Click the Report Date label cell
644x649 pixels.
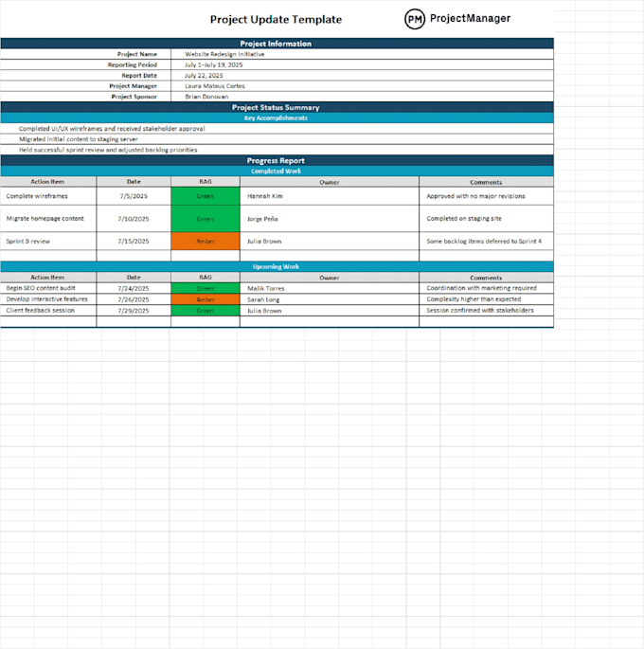click(x=85, y=76)
